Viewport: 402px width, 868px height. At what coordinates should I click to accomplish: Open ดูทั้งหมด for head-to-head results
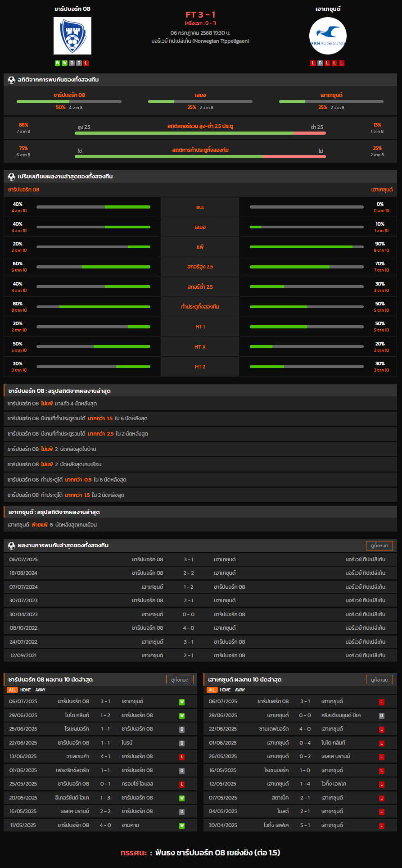point(379,545)
